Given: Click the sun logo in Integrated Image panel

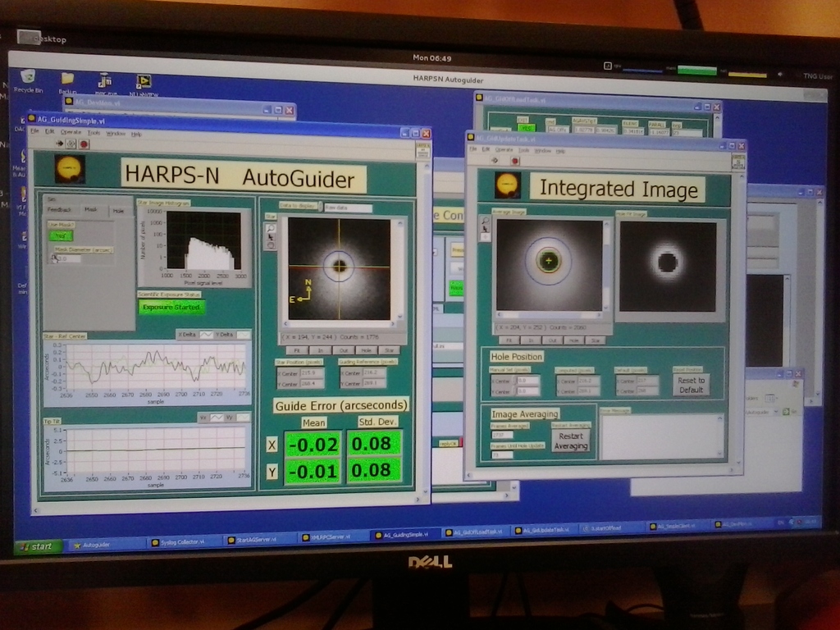Looking at the screenshot, I should (x=507, y=185).
